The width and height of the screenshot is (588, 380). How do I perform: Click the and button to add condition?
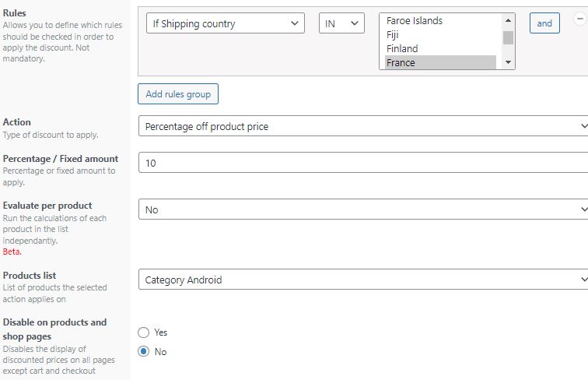544,23
